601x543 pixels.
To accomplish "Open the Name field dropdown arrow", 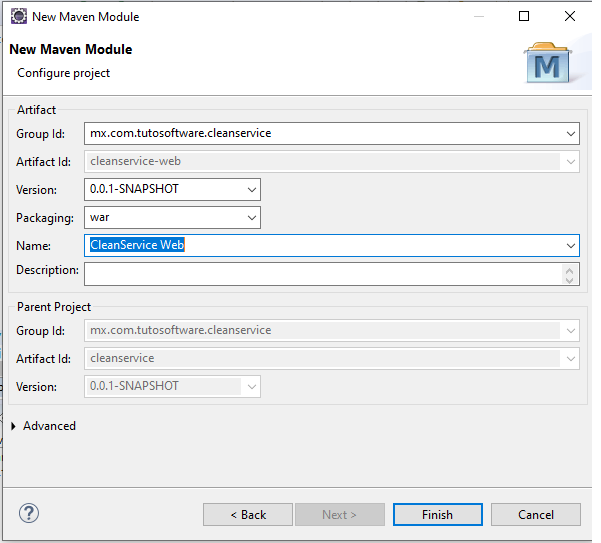I will [570, 245].
